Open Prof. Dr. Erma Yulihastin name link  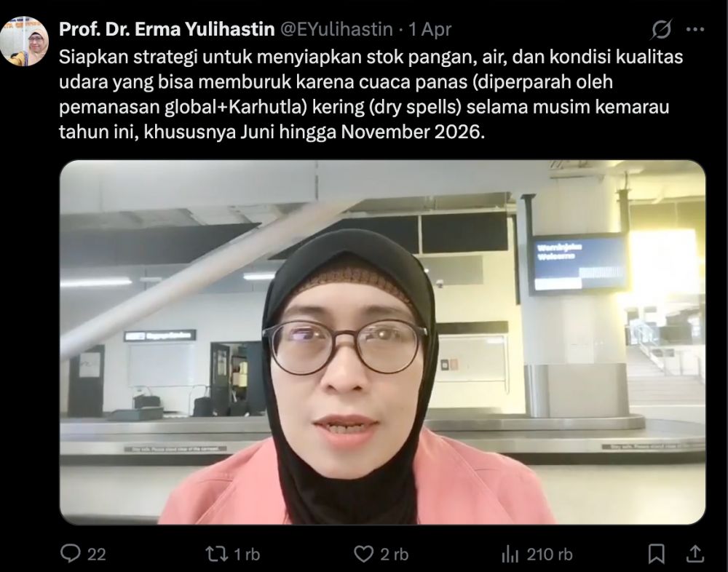167,29
